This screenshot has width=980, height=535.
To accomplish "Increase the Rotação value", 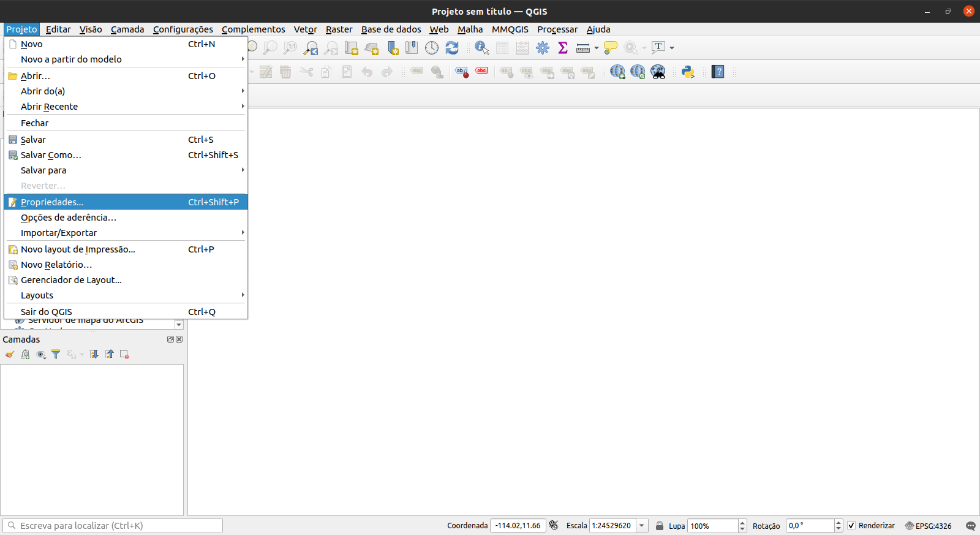I will click(x=839, y=523).
